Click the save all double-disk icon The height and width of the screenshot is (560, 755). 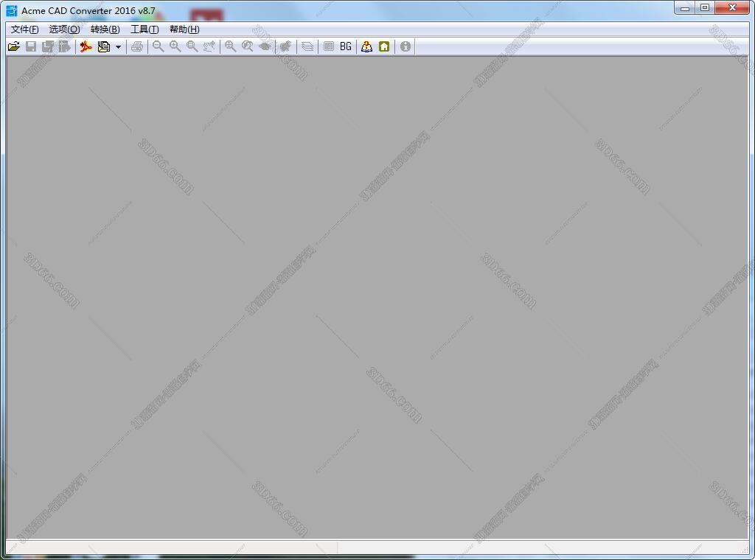(x=48, y=46)
